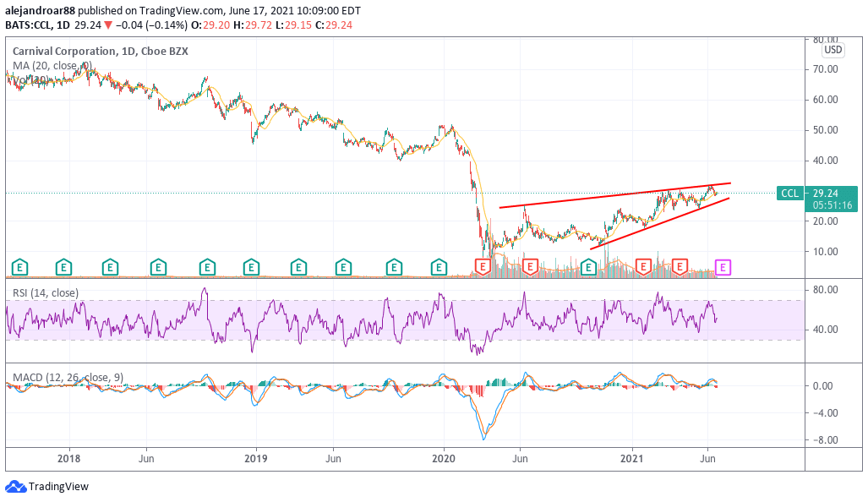868x502 pixels.
Task: Click the C:29.24 close value
Action: point(334,25)
